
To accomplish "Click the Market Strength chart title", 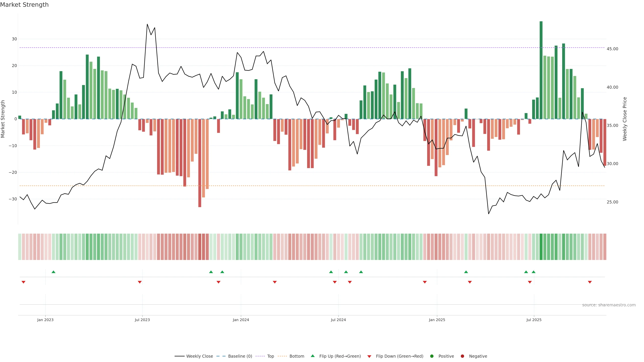I will coord(24,5).
